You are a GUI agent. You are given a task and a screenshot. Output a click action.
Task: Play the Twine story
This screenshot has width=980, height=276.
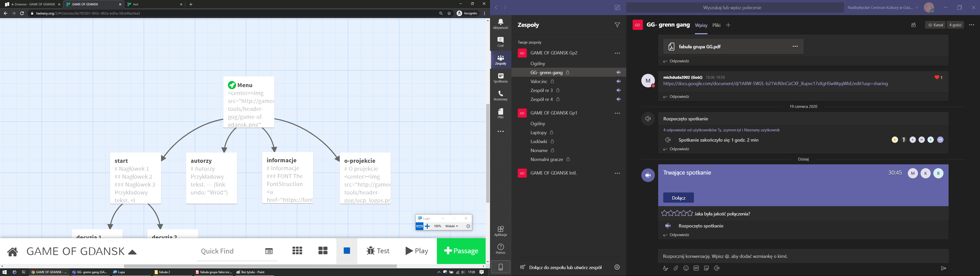point(417,251)
